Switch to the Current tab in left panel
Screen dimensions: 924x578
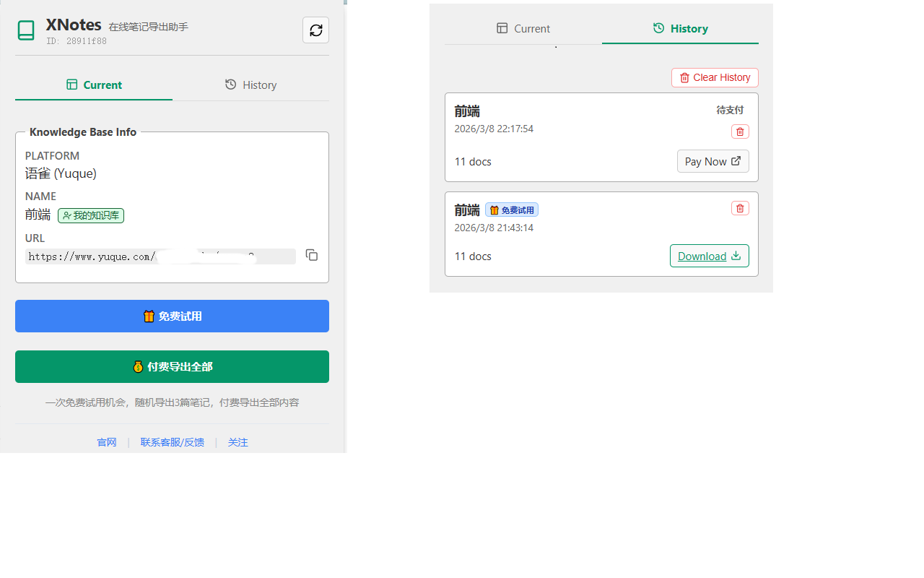94,85
